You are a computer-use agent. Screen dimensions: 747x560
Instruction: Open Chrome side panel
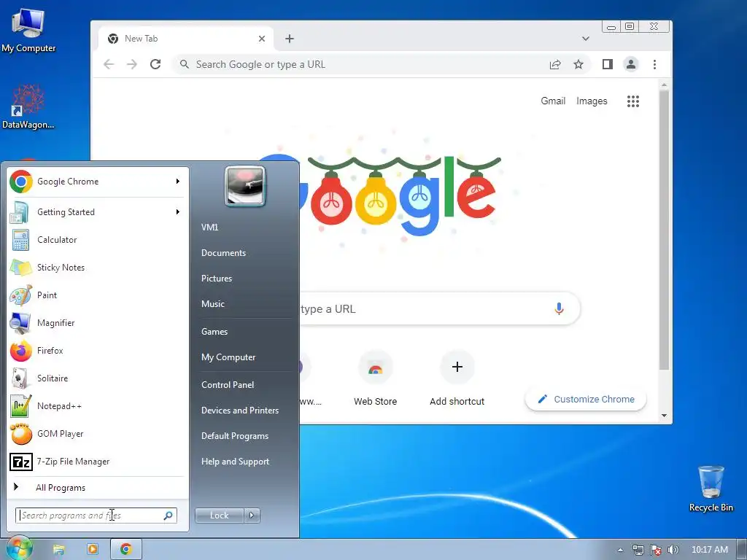point(608,64)
